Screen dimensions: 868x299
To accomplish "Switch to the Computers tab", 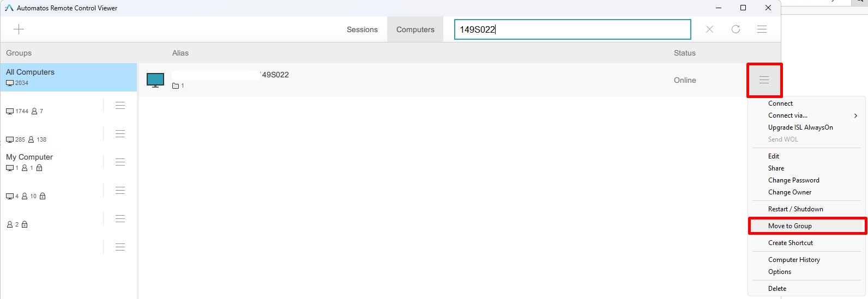I will point(415,29).
